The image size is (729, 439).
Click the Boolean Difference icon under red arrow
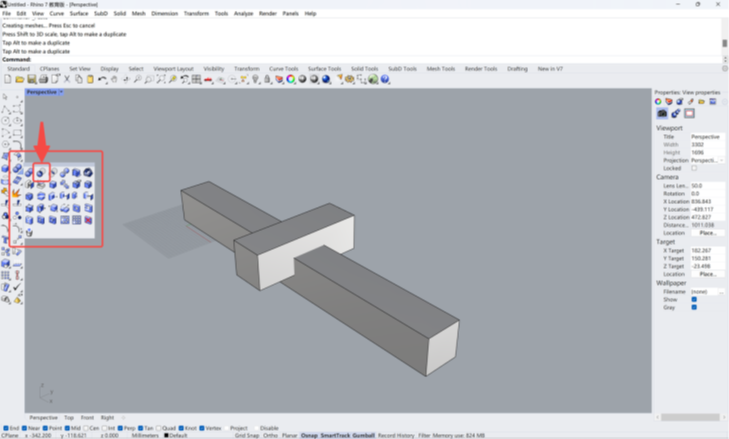[x=41, y=173]
